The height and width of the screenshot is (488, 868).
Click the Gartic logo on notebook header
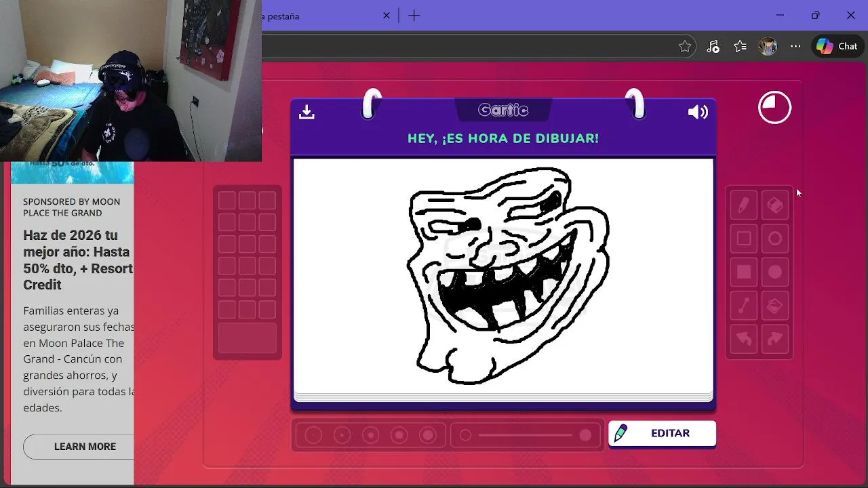[503, 110]
